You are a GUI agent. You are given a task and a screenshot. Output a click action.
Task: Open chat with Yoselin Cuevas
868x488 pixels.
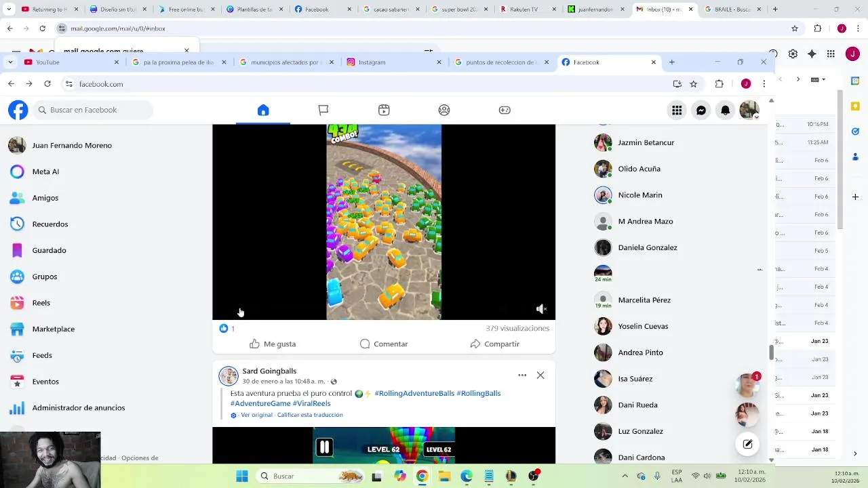643,326
